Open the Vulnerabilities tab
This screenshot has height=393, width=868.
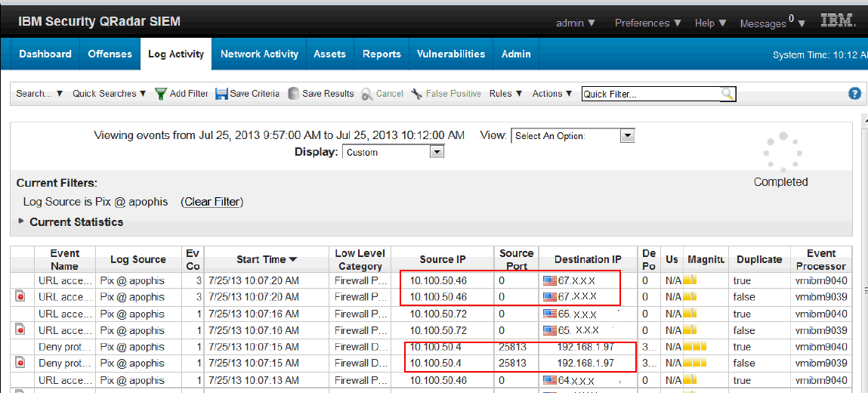tap(451, 54)
